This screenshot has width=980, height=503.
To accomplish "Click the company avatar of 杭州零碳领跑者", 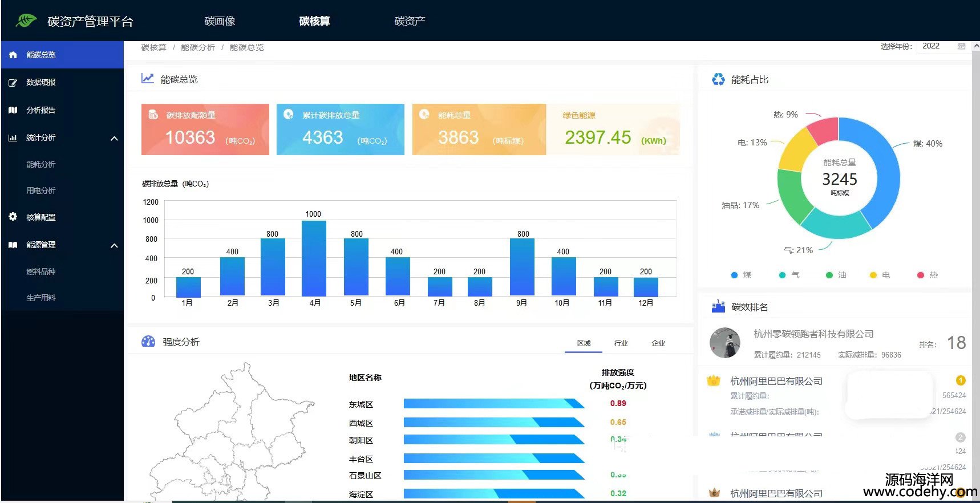I will pos(724,342).
